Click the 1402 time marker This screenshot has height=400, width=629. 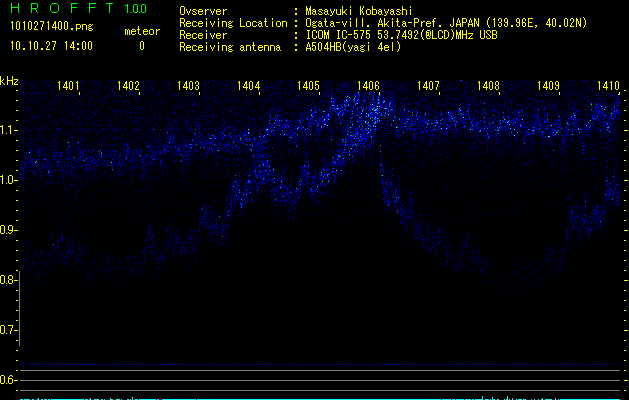[x=128, y=85]
